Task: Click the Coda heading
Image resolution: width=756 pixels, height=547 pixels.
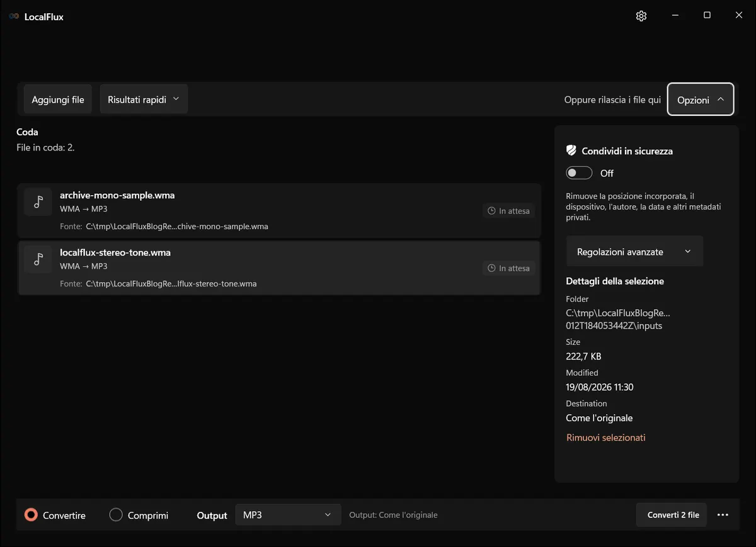Action: [x=27, y=132]
